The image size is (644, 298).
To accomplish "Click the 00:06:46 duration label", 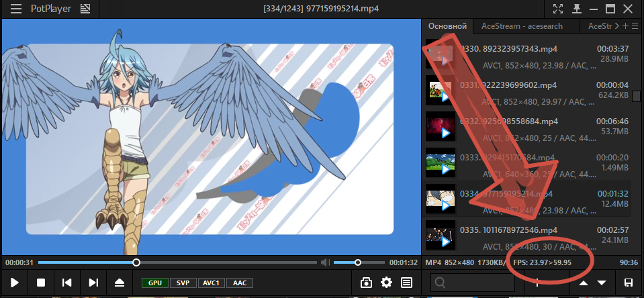I will tap(612, 121).
